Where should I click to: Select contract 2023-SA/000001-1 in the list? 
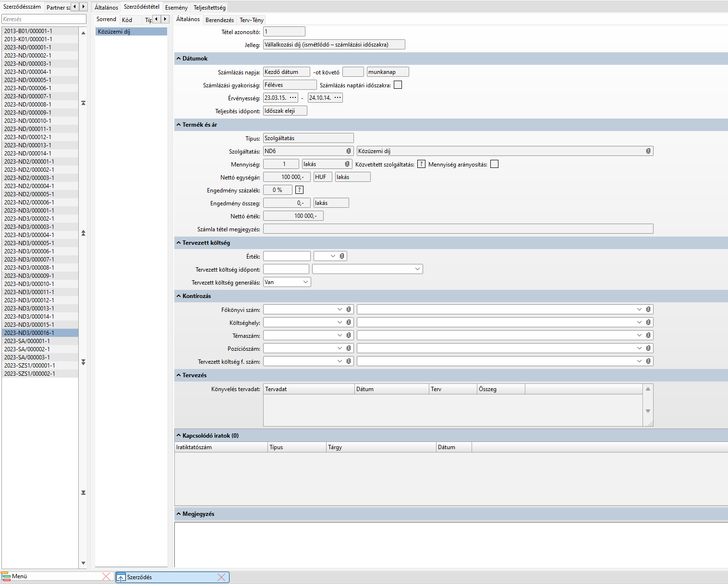click(x=27, y=341)
